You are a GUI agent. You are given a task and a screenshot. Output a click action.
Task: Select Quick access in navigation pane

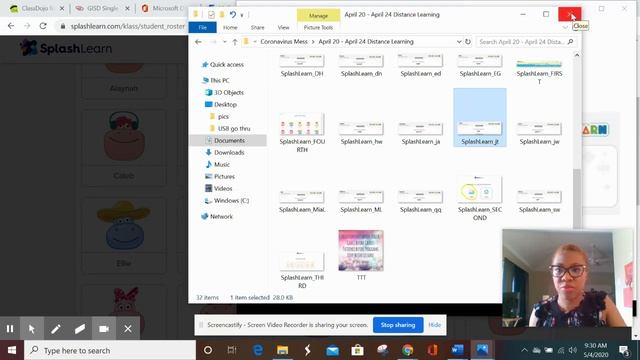click(227, 64)
